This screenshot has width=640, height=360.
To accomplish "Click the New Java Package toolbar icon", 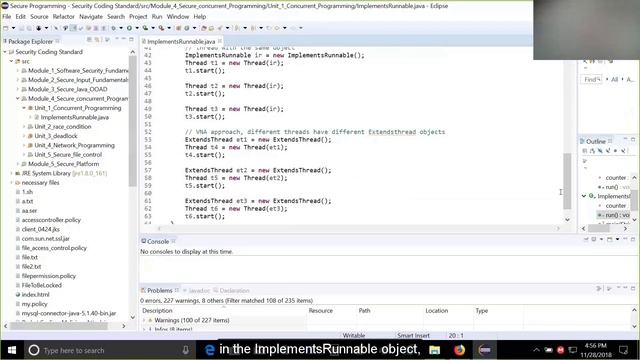I will [178, 28].
